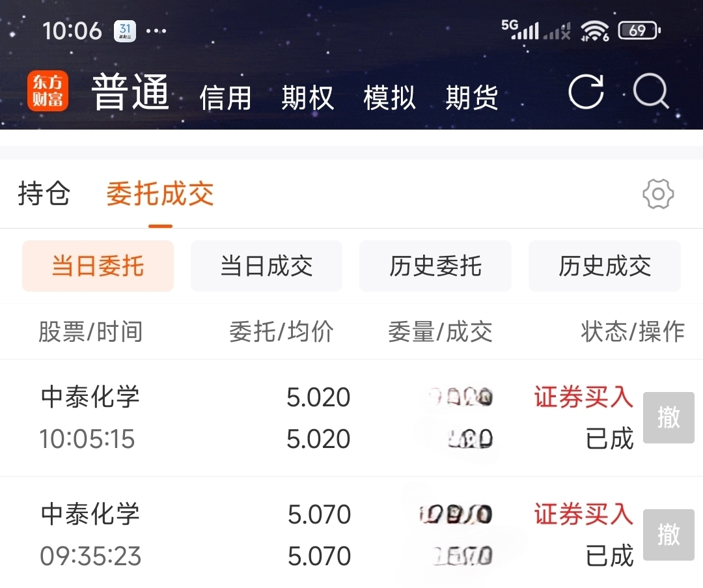Switch to 期权 account tab
703x588 pixels.
307,98
